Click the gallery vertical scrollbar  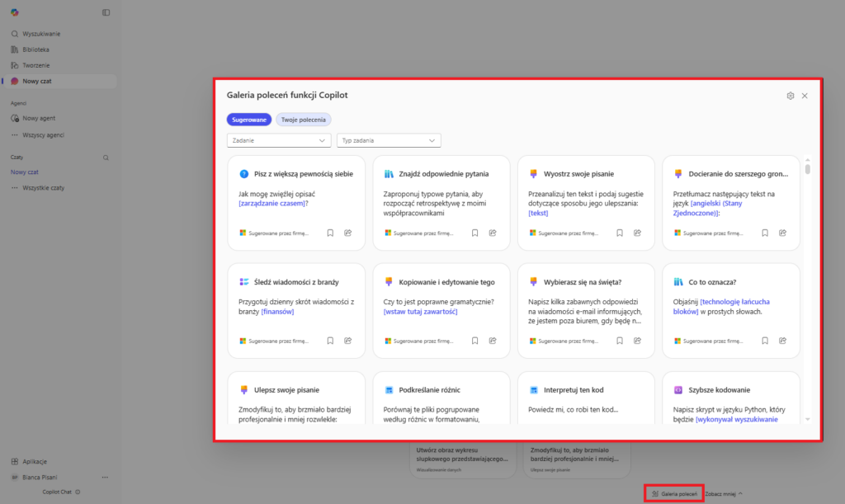807,170
